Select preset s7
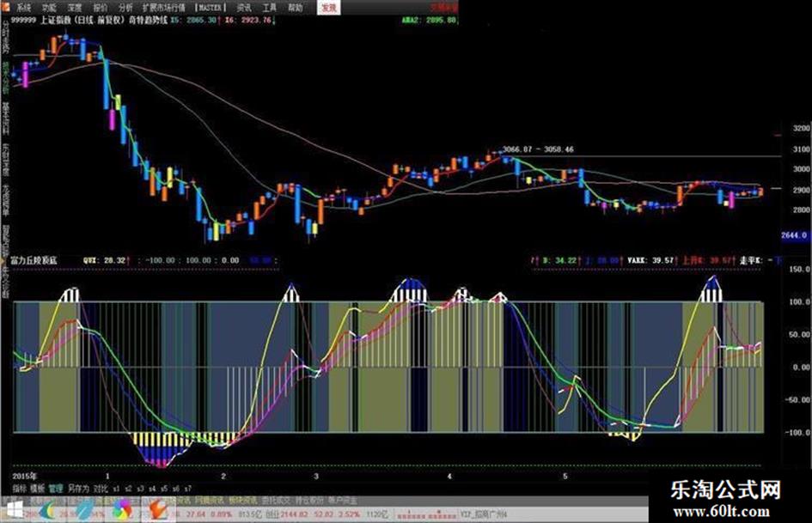 pos(188,489)
